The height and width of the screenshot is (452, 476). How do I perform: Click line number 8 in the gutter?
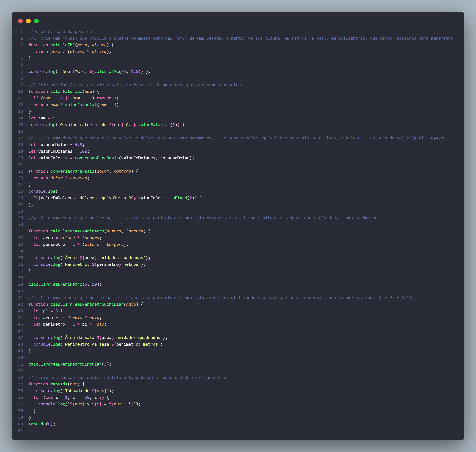[x=22, y=78]
